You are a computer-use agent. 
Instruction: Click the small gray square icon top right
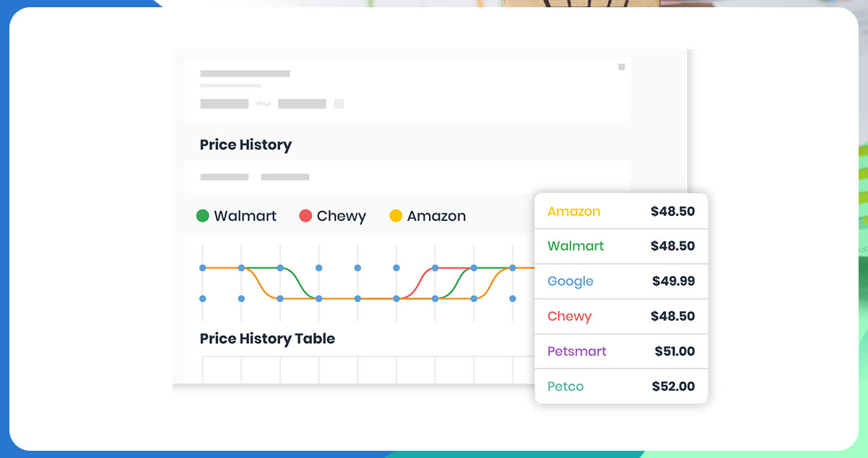pos(621,67)
